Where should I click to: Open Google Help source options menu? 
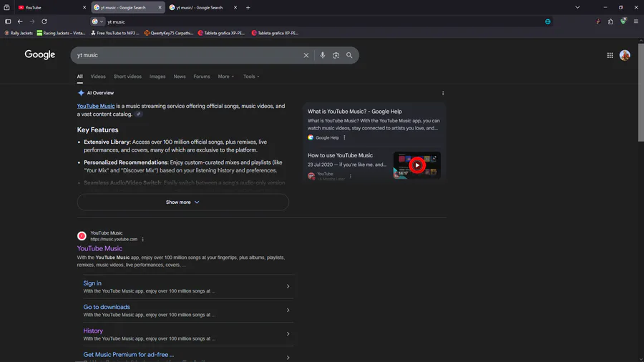(344, 137)
